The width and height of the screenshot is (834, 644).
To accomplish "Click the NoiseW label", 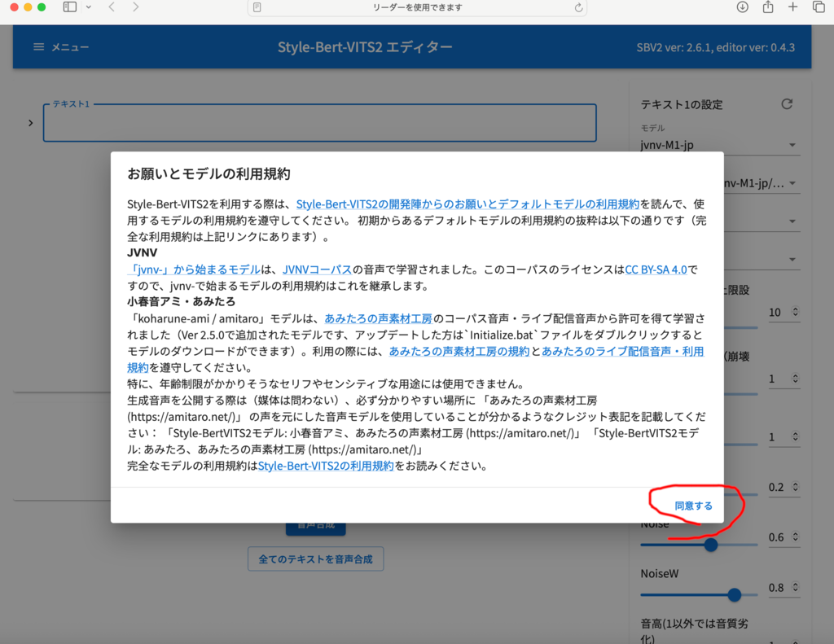I will [x=660, y=574].
